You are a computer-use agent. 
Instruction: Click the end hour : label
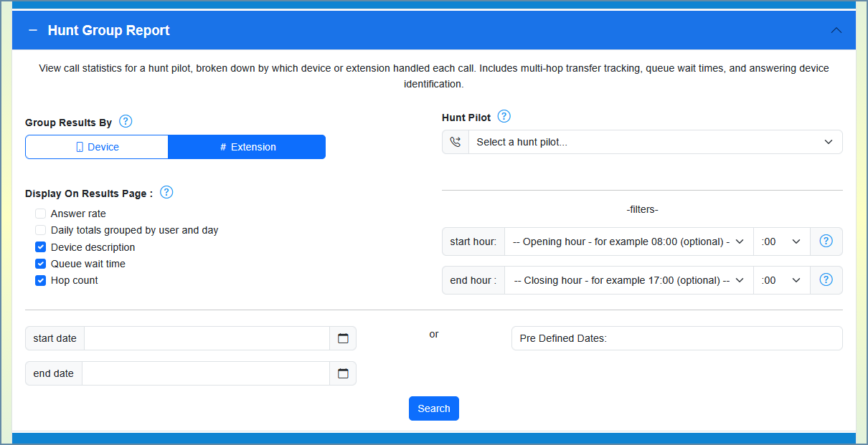pyautogui.click(x=473, y=280)
